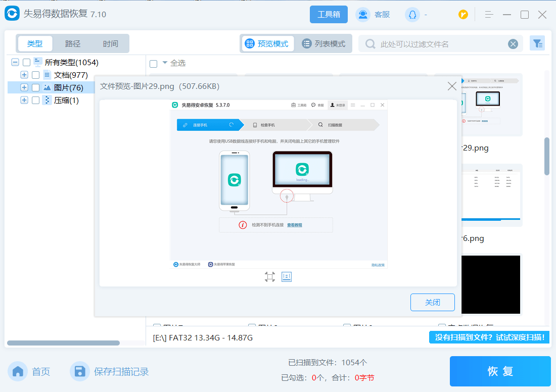556x392 pixels.
Task: Click the archive icon beside 压缩(1)
Action: [47, 101]
